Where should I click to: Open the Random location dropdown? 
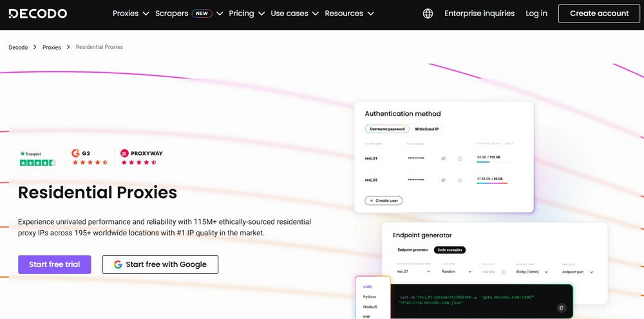tap(457, 271)
